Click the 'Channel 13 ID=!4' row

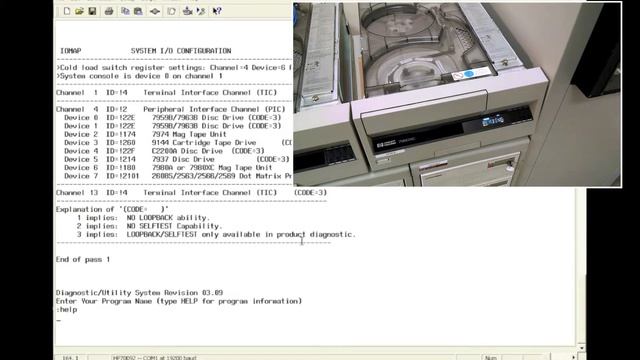[191, 193]
